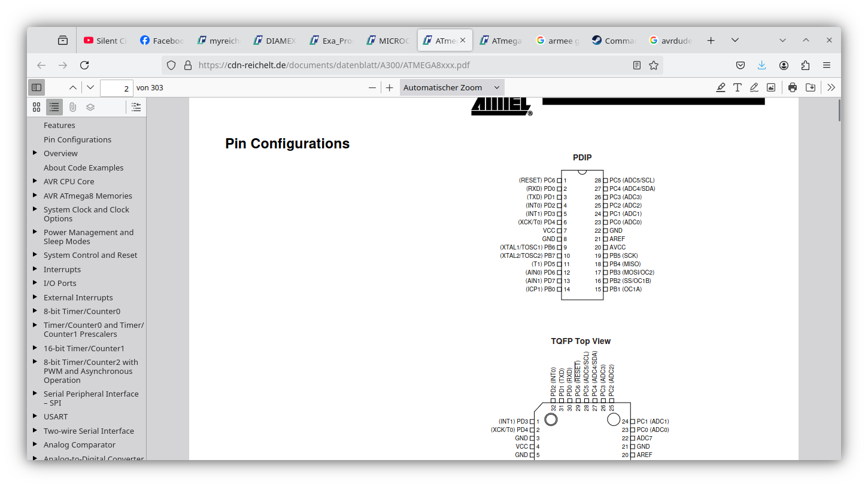868x487 pixels.
Task: Go to next PDF page
Action: (90, 87)
